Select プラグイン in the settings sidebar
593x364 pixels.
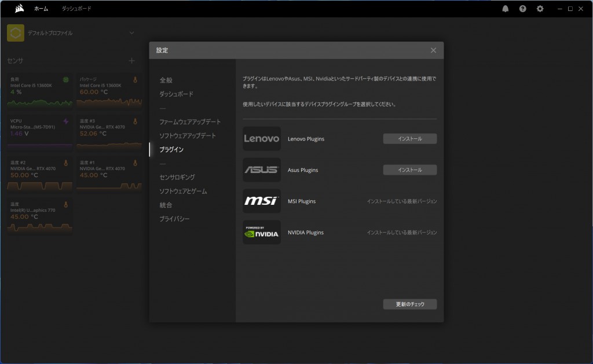[x=171, y=149]
